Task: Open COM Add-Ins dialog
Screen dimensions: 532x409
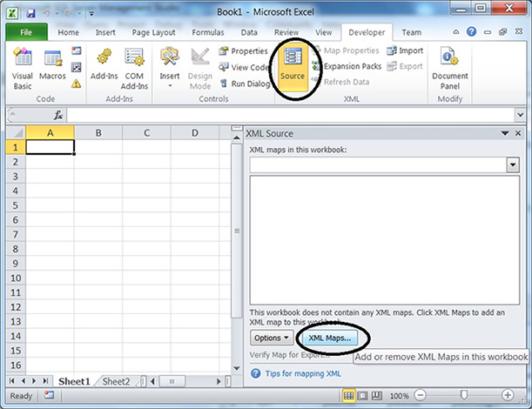Action: tap(134, 67)
